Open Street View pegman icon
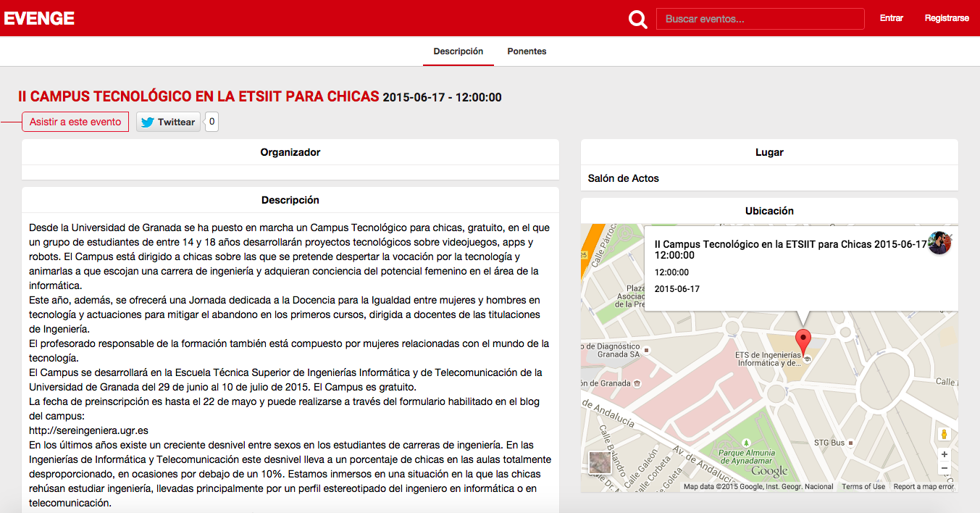Image resolution: width=980 pixels, height=513 pixels. click(944, 434)
